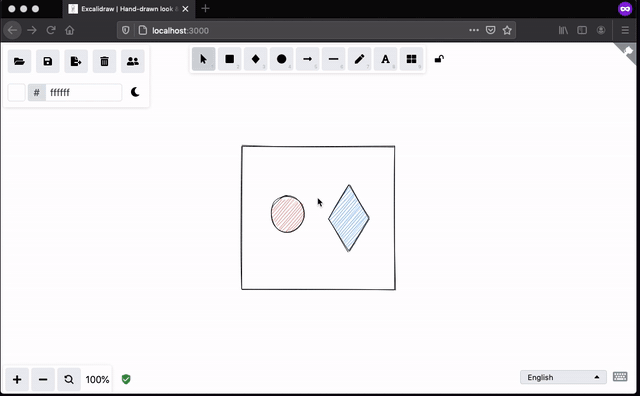Screen dimensions: 640x396
Task: Select the Pencil free-draw tool
Action: pos(359,59)
